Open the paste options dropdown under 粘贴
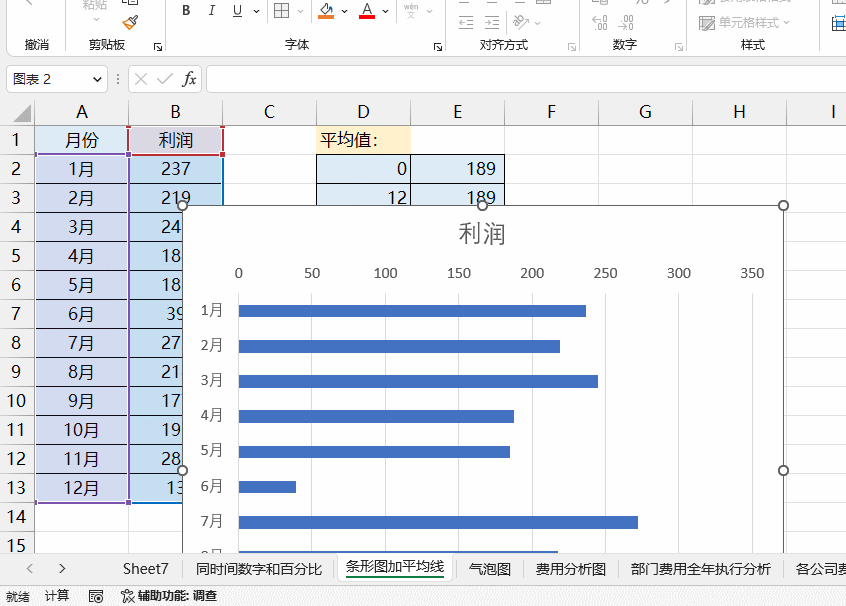Screen dimensions: 846x606 (96, 19)
